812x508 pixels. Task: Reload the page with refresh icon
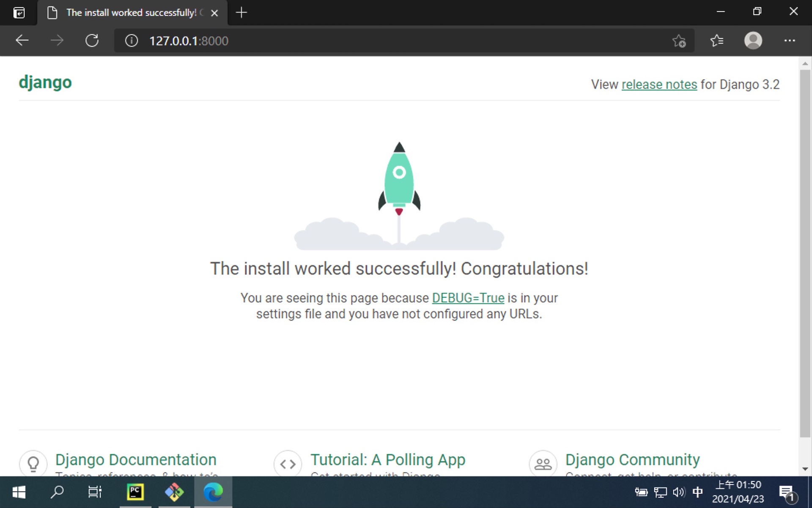[92, 41]
